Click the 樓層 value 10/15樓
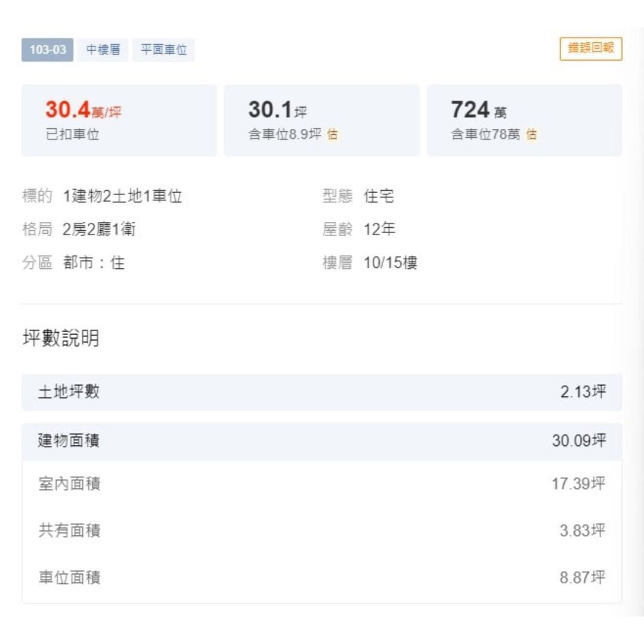 tap(390, 263)
